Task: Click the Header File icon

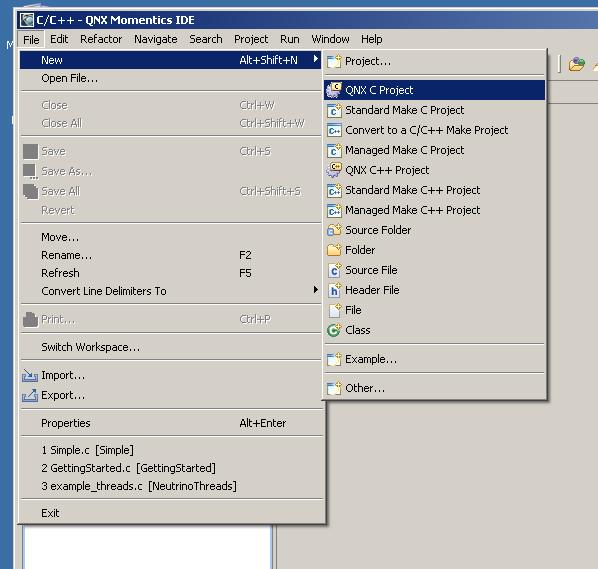Action: (x=334, y=290)
